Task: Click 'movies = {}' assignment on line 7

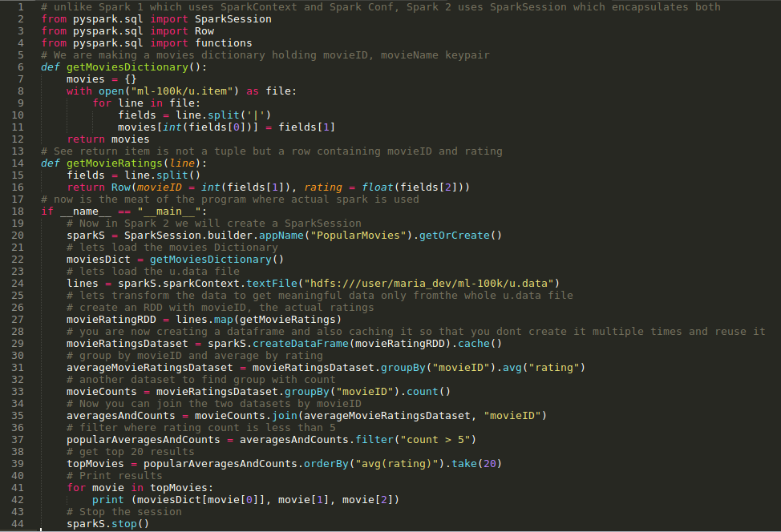Action: click(x=102, y=79)
